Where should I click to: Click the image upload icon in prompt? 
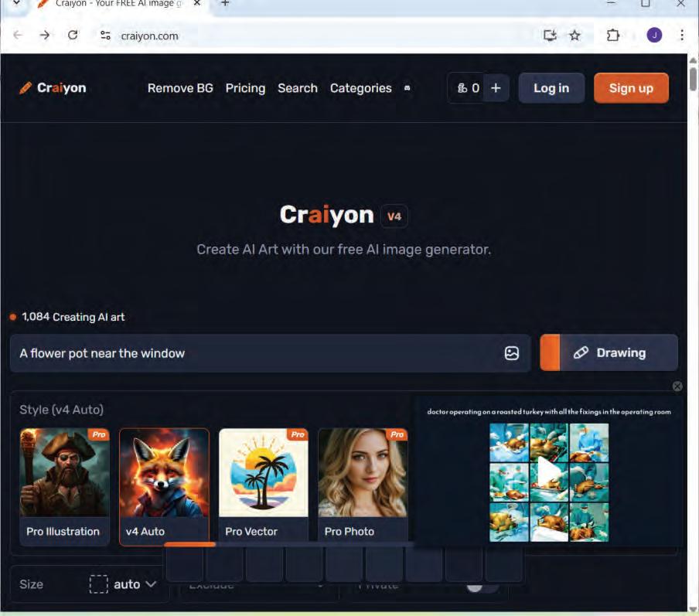point(511,353)
